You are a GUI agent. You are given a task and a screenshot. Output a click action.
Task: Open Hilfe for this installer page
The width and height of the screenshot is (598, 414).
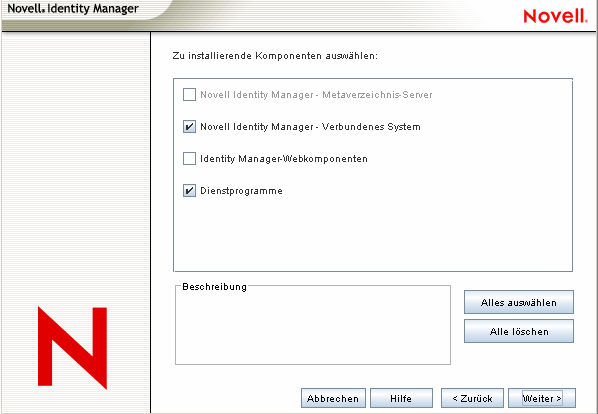401,398
